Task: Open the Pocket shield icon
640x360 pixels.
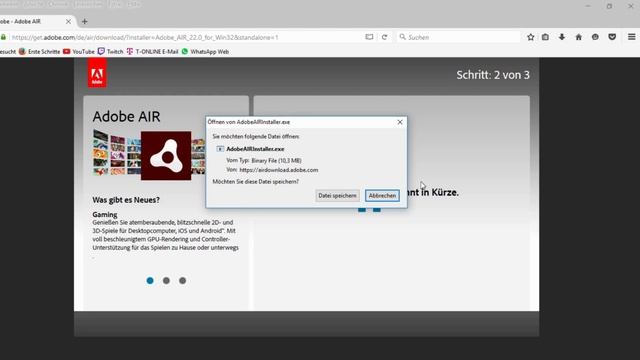Action: [612, 37]
